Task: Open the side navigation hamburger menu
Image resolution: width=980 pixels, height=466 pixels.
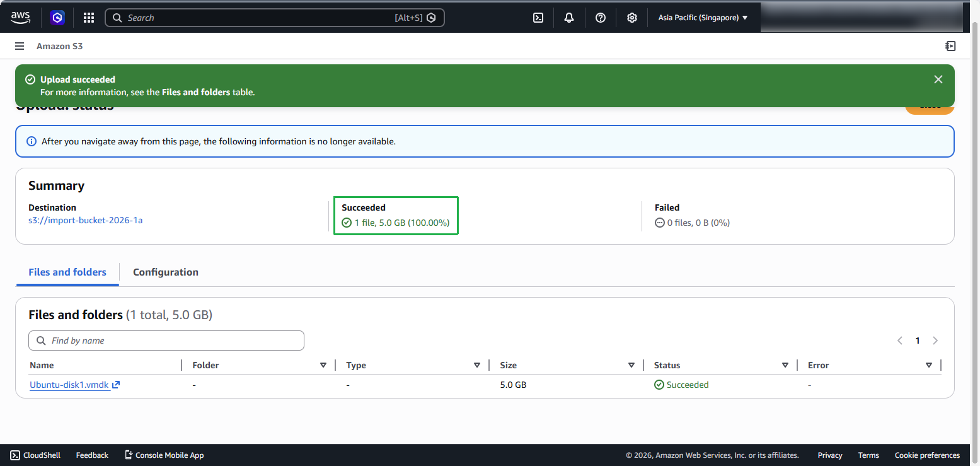Action: (20, 46)
